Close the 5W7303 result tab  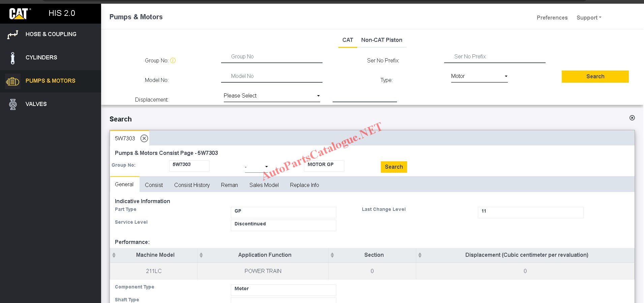click(144, 138)
